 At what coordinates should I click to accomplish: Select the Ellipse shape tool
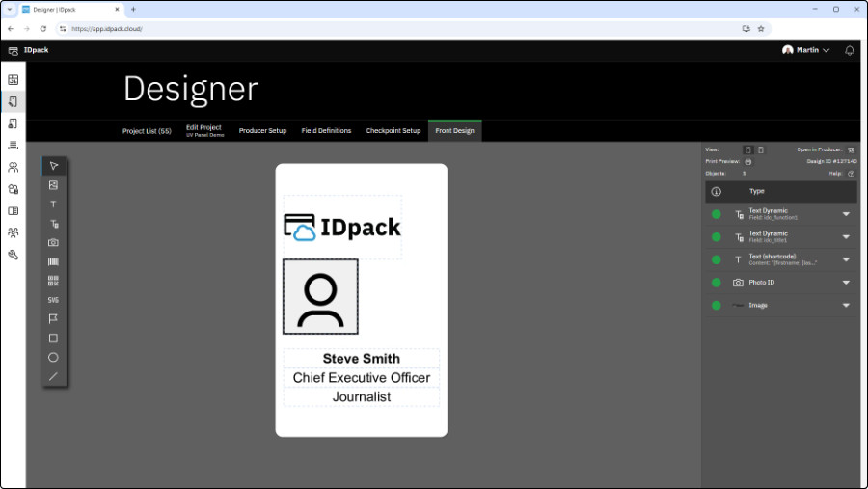click(x=54, y=358)
